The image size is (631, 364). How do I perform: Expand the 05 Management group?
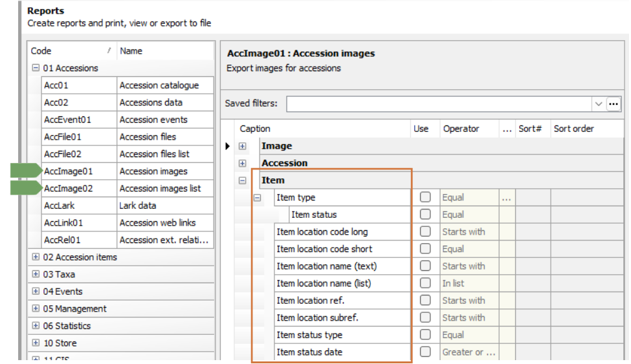coord(36,308)
